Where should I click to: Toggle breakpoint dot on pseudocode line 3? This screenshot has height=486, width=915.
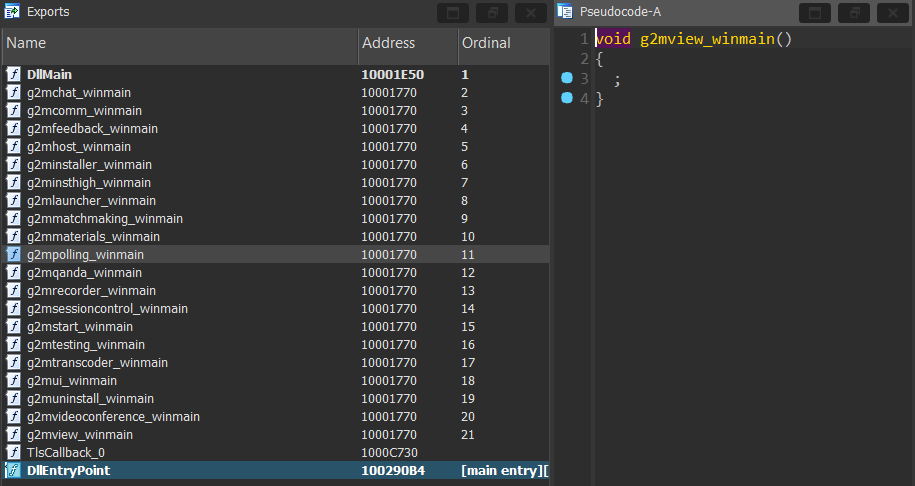tap(567, 78)
